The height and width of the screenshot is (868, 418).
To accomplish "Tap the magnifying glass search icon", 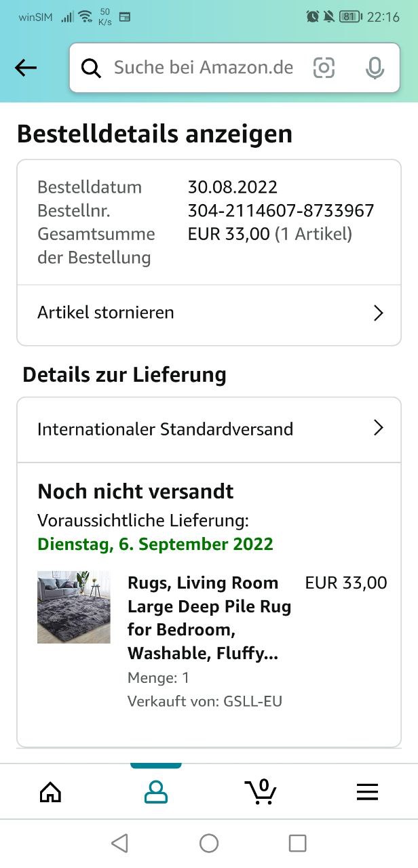I will (91, 68).
